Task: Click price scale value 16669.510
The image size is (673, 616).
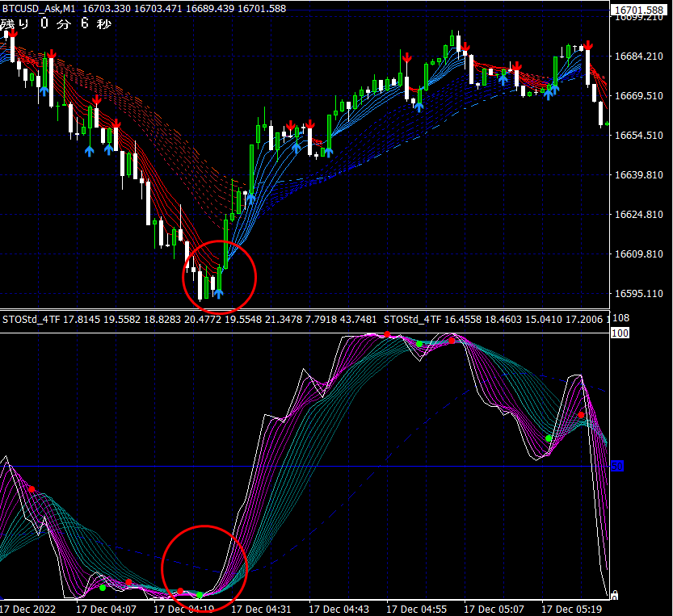Action: click(x=638, y=95)
